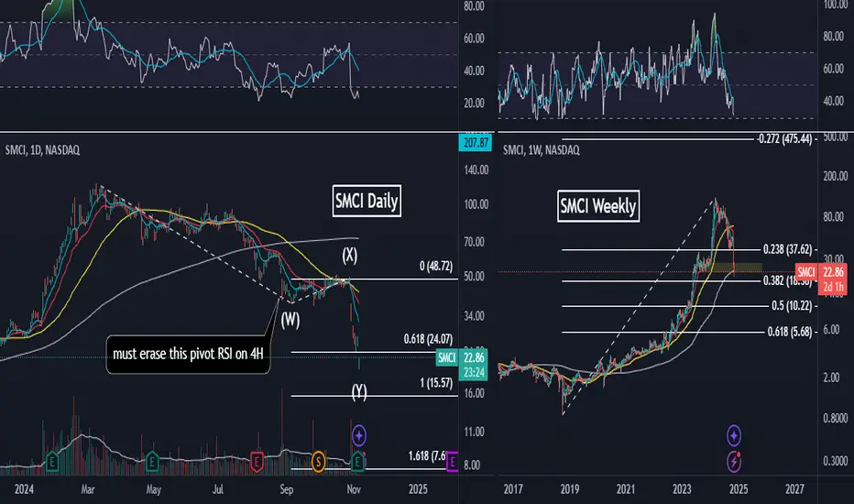The height and width of the screenshot is (504, 854).
Task: Click the SMCI, 1W, NASDAQ chart legend
Action: pyautogui.click(x=542, y=150)
